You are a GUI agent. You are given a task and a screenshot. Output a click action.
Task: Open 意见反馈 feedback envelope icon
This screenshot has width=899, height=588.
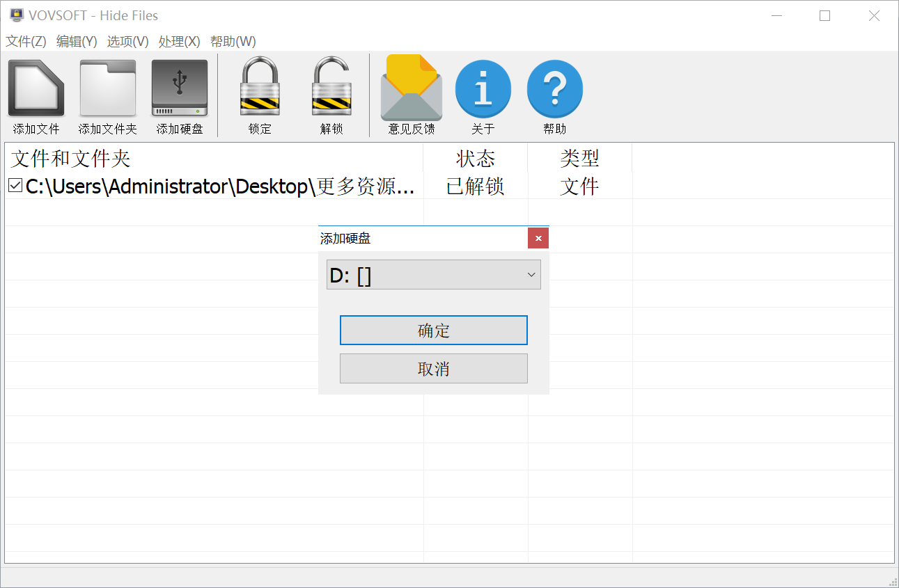point(411,87)
